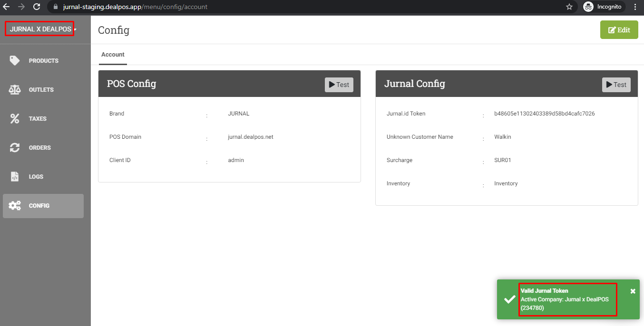Image resolution: width=644 pixels, height=326 pixels.
Task: Click the Client ID label
Action: click(120, 160)
